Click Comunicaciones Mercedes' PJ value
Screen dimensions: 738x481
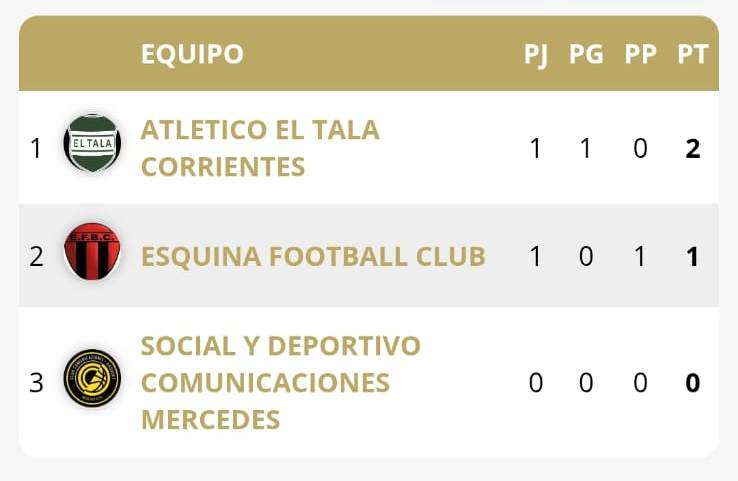536,383
